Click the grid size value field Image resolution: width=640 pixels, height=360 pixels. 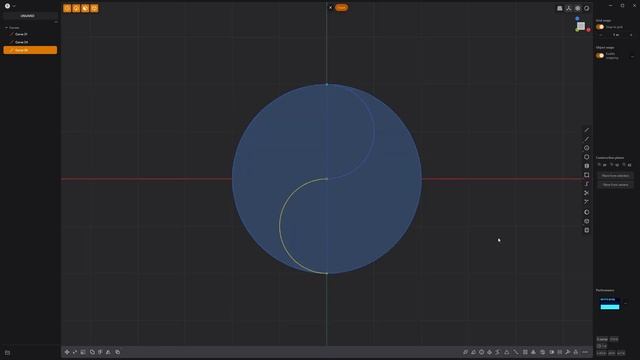616,35
